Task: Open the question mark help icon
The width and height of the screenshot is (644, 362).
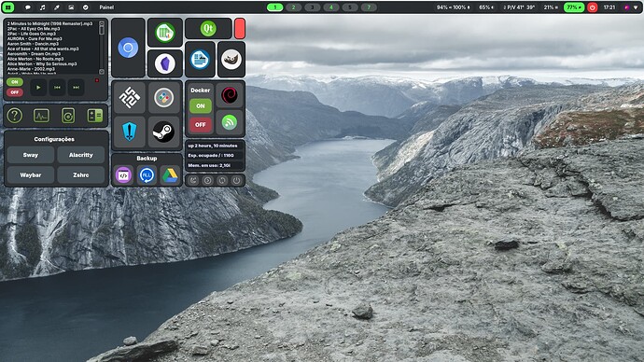Action: [x=15, y=116]
